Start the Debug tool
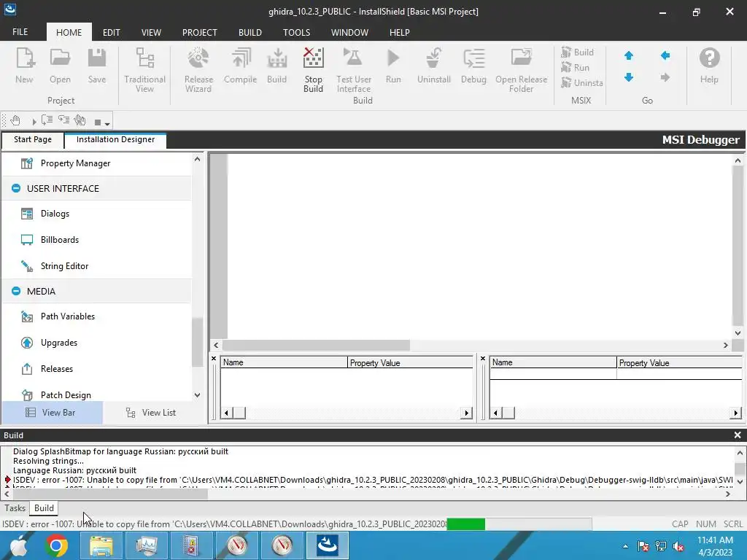The width and height of the screenshot is (747, 560). [x=473, y=66]
